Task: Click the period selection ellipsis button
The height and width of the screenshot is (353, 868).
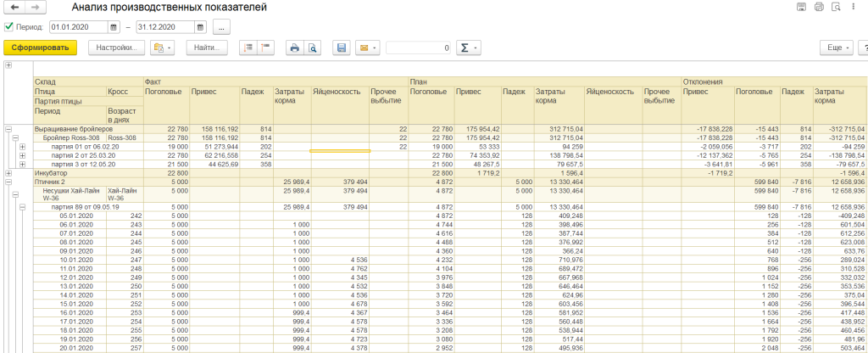Action: point(222,27)
